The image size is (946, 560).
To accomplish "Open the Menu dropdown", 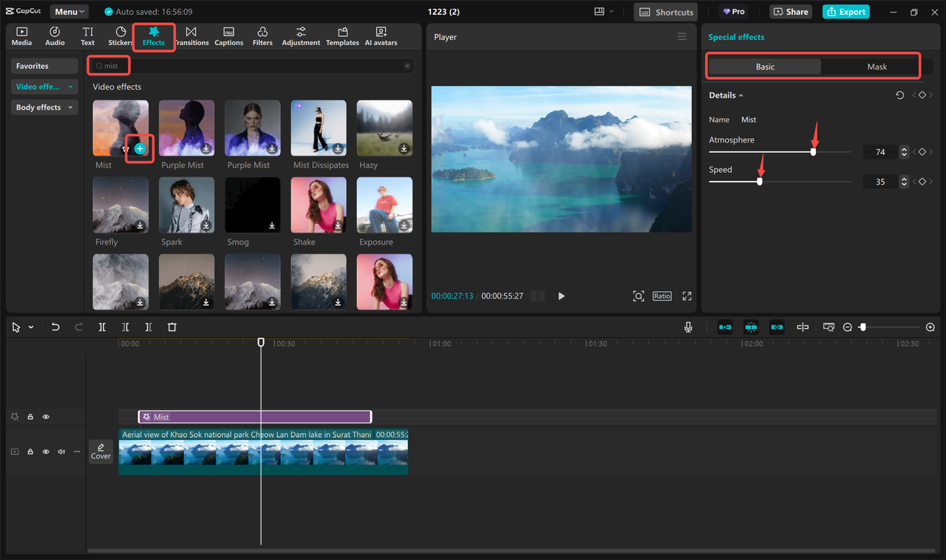I will [x=69, y=12].
